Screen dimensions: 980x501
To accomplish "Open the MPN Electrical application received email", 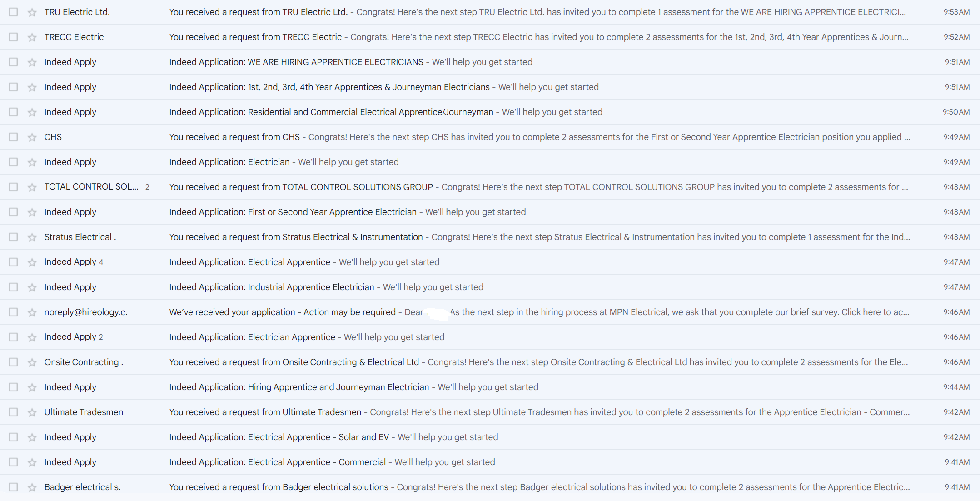I will pos(490,312).
